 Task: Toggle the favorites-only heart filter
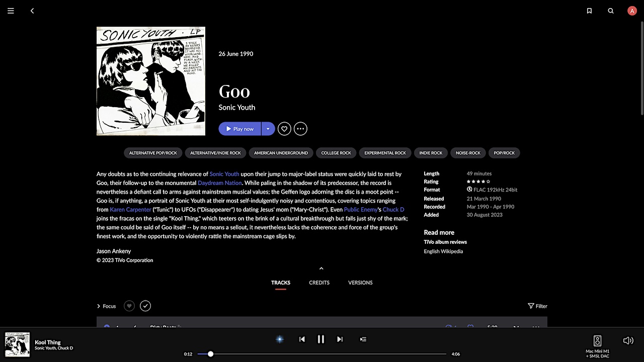pyautogui.click(x=129, y=306)
